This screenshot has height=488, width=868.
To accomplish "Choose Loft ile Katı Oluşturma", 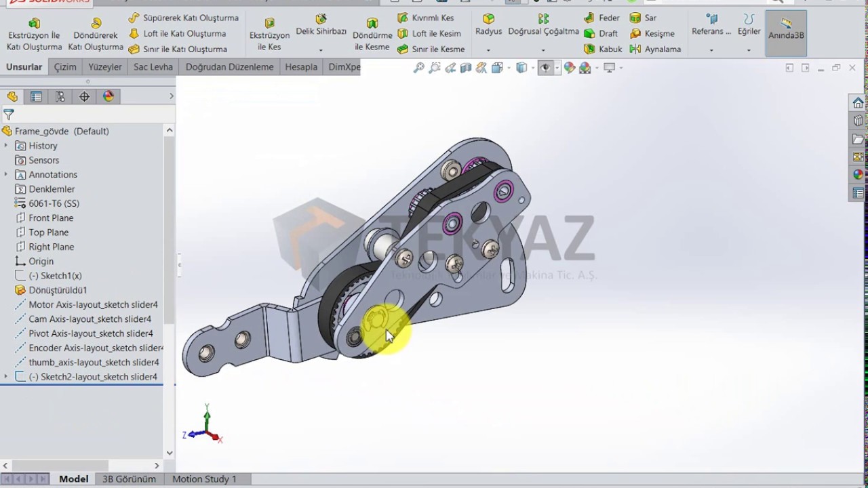I will (x=177, y=33).
